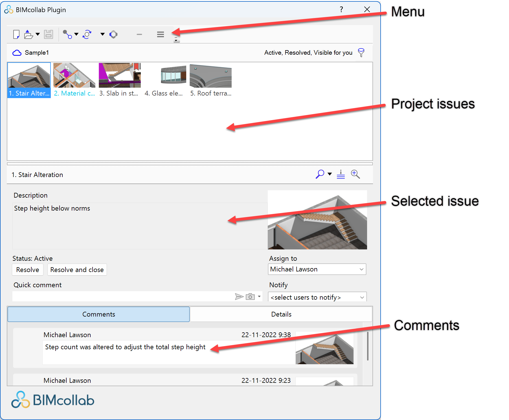
Task: Select the Comments tab
Action: click(x=98, y=314)
